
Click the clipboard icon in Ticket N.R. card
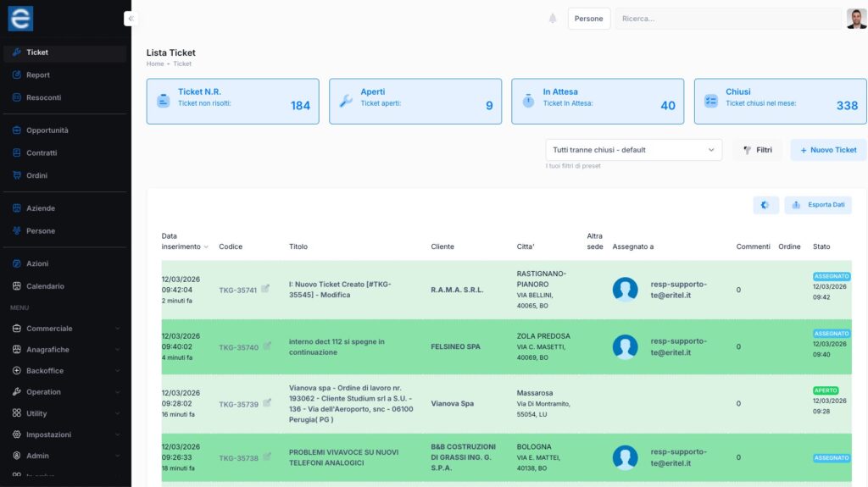coord(163,101)
